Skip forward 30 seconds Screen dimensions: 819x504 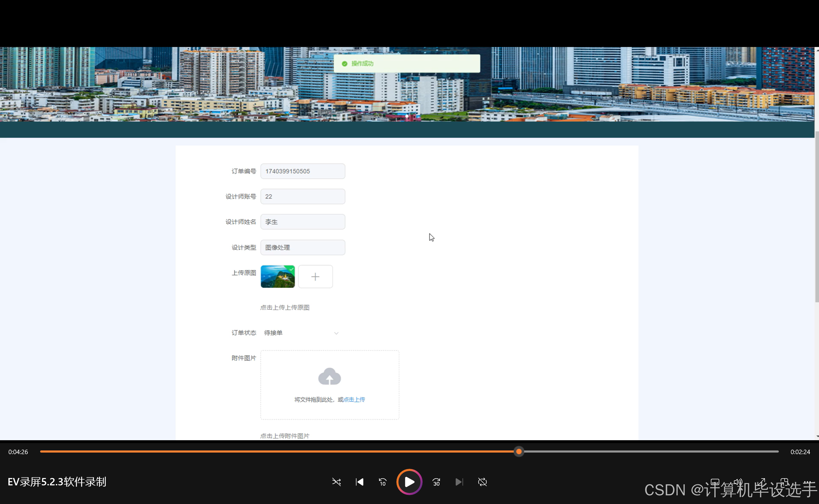click(x=436, y=482)
